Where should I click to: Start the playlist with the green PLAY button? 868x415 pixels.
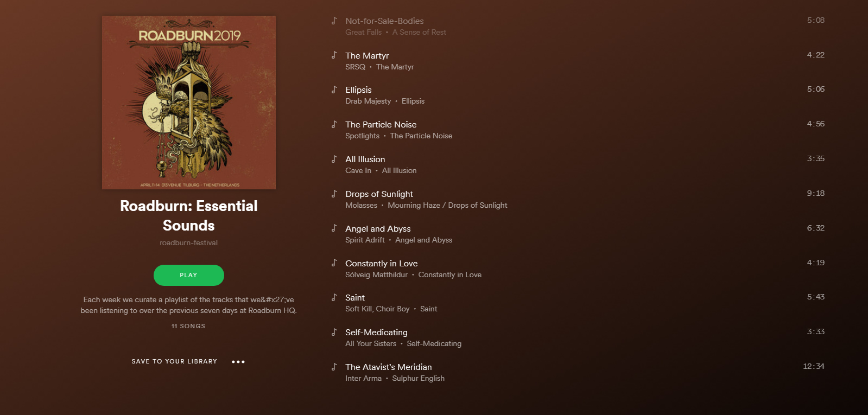click(x=189, y=275)
